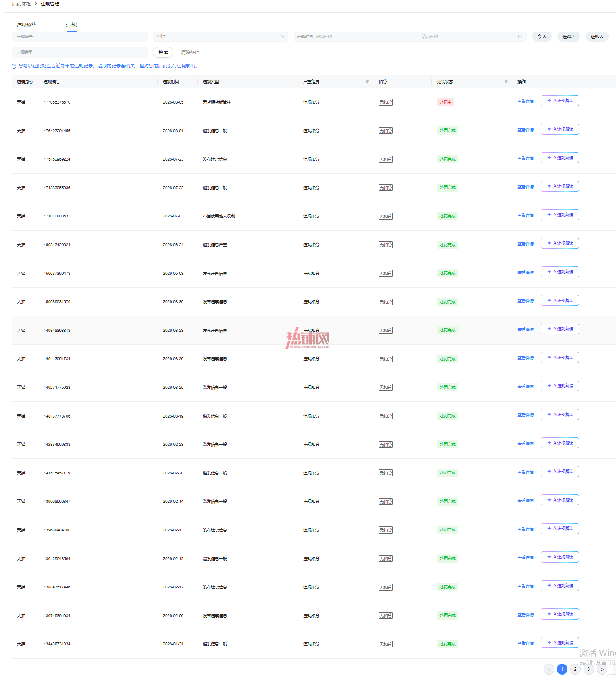Click previous page arrow in pagination
Image resolution: width=616 pixels, height=677 pixels.
pos(549,669)
